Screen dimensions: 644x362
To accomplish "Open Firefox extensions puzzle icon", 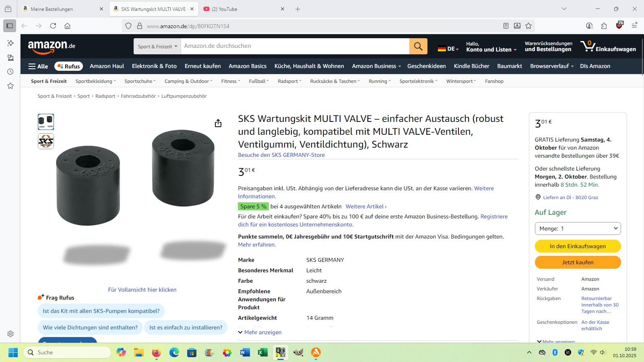I will click(x=604, y=26).
